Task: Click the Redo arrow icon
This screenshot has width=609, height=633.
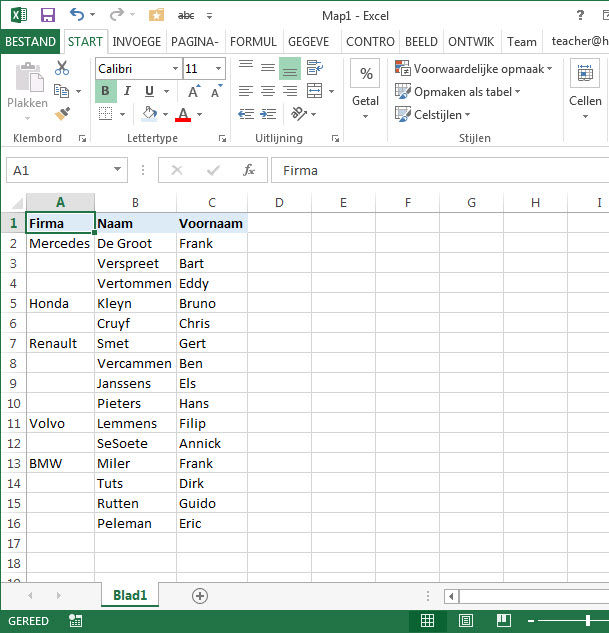Action: [x=117, y=15]
